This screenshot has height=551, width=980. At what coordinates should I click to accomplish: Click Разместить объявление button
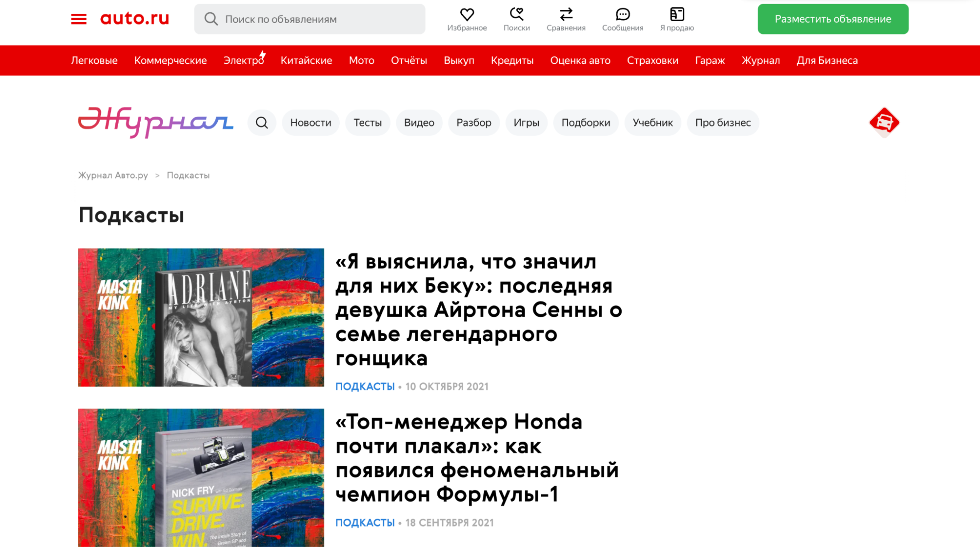(x=832, y=19)
